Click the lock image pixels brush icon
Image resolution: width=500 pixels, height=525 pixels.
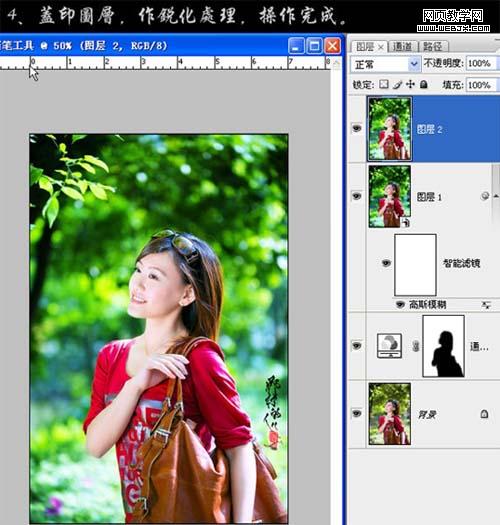tap(397, 84)
